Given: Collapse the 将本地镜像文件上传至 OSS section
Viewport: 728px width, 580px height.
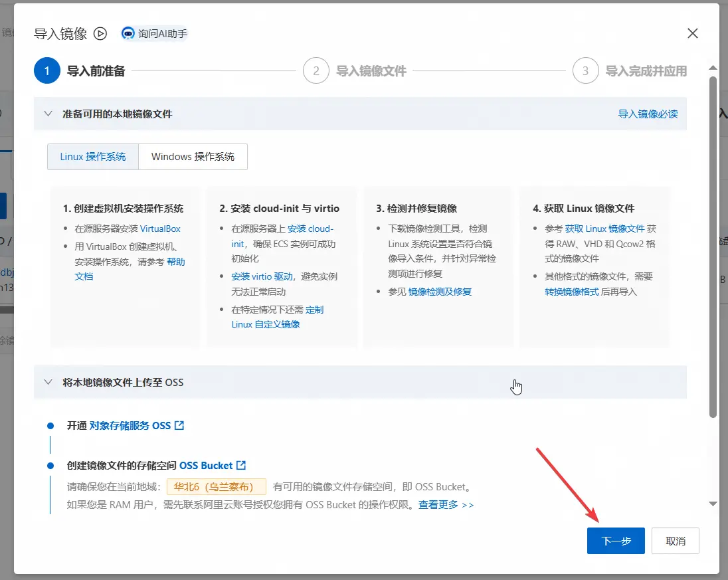Looking at the screenshot, I should coord(48,382).
